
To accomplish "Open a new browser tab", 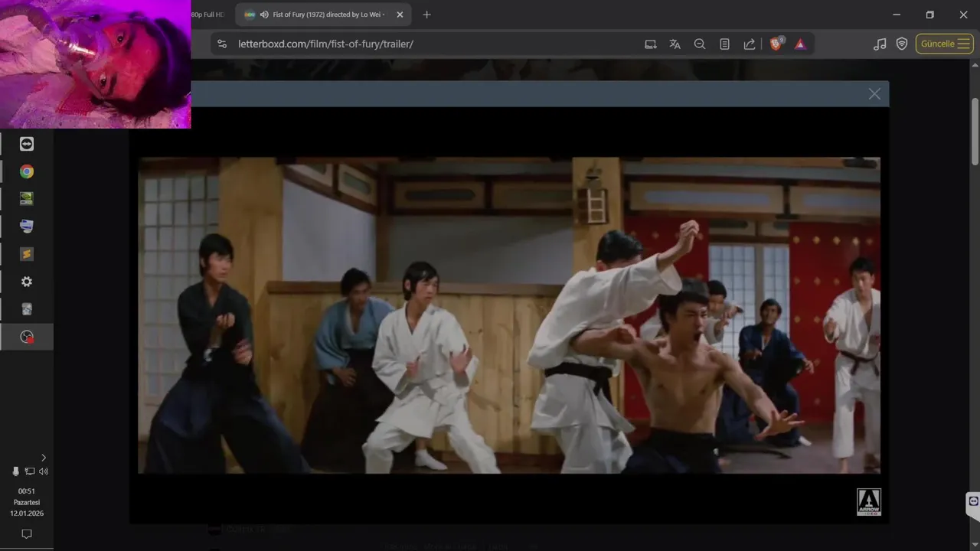I will [426, 15].
